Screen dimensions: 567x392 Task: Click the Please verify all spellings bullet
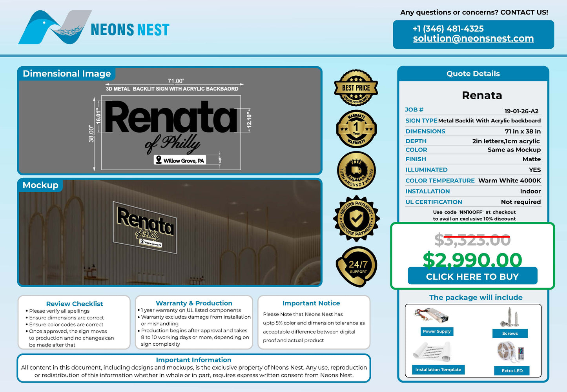[x=59, y=311]
